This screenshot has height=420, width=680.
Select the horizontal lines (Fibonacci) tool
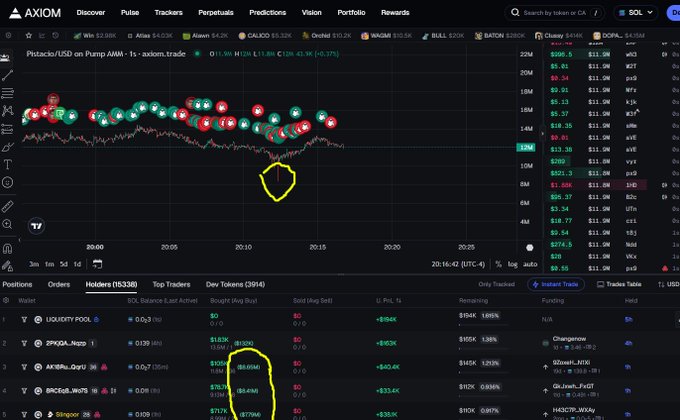tap(7, 93)
